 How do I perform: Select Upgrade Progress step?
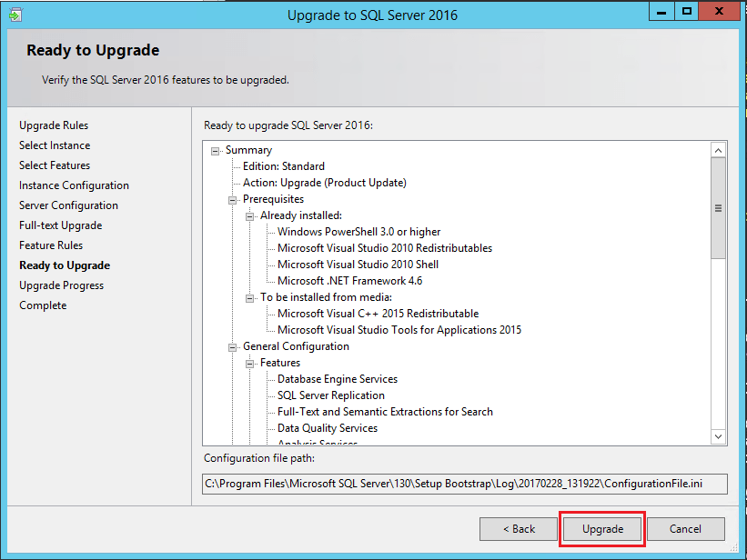tap(62, 285)
